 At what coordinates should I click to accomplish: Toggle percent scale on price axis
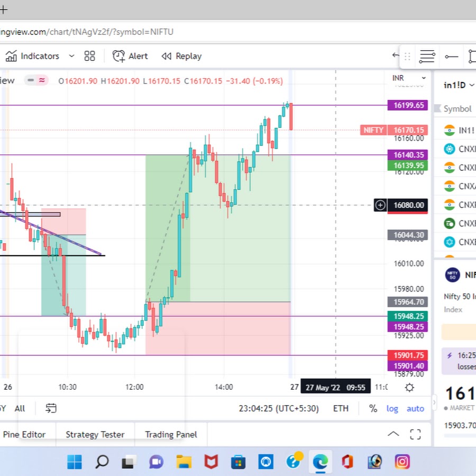pos(373,408)
